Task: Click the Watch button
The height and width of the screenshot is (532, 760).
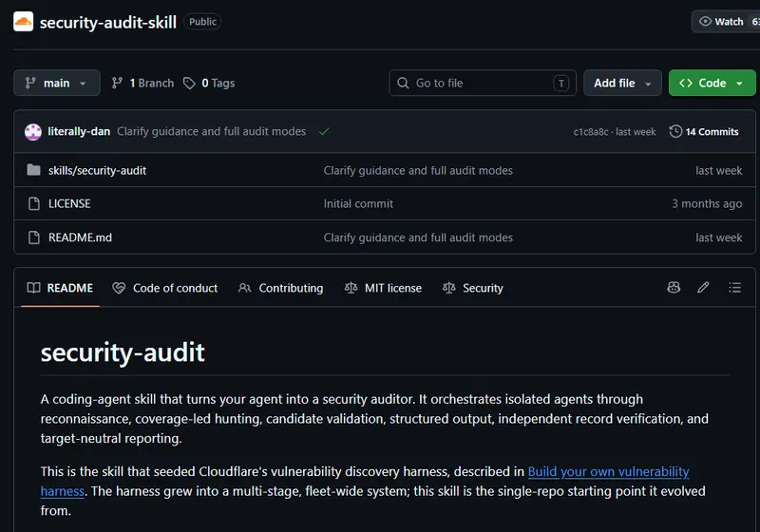Action: click(726, 22)
